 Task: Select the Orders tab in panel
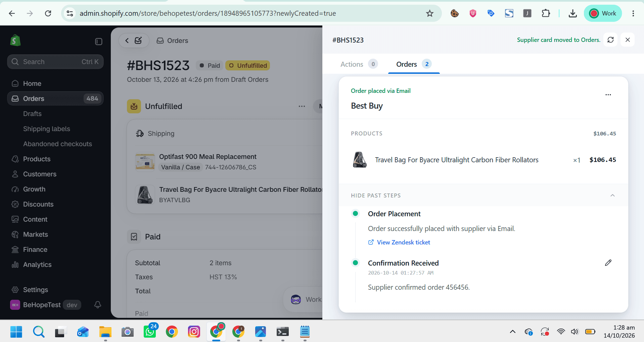click(414, 64)
